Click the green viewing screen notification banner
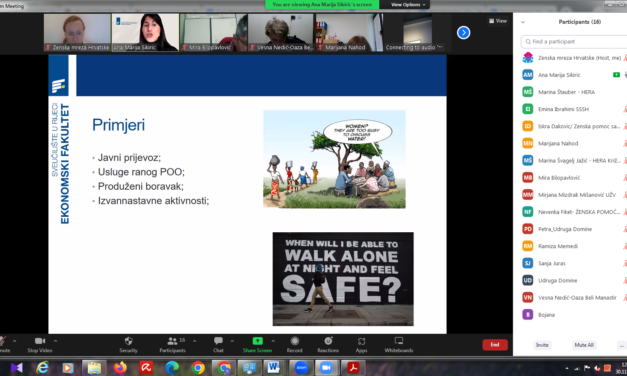 [322, 4]
